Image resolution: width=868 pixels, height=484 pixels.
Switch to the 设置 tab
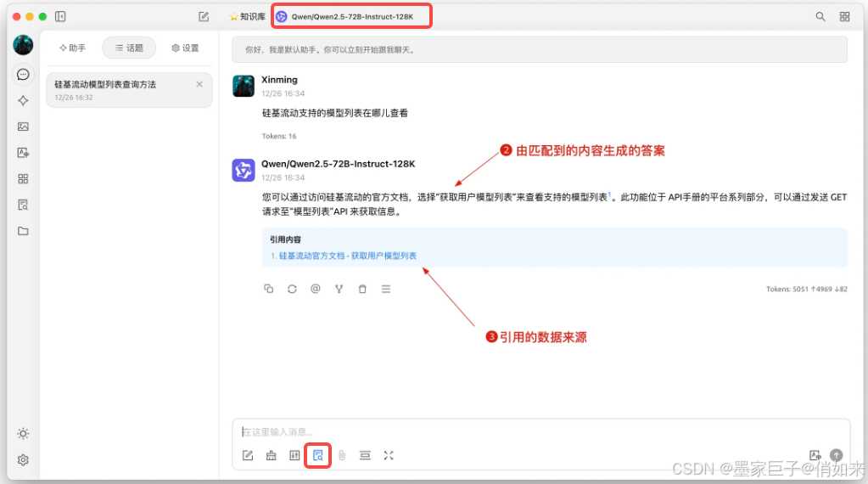pos(185,48)
